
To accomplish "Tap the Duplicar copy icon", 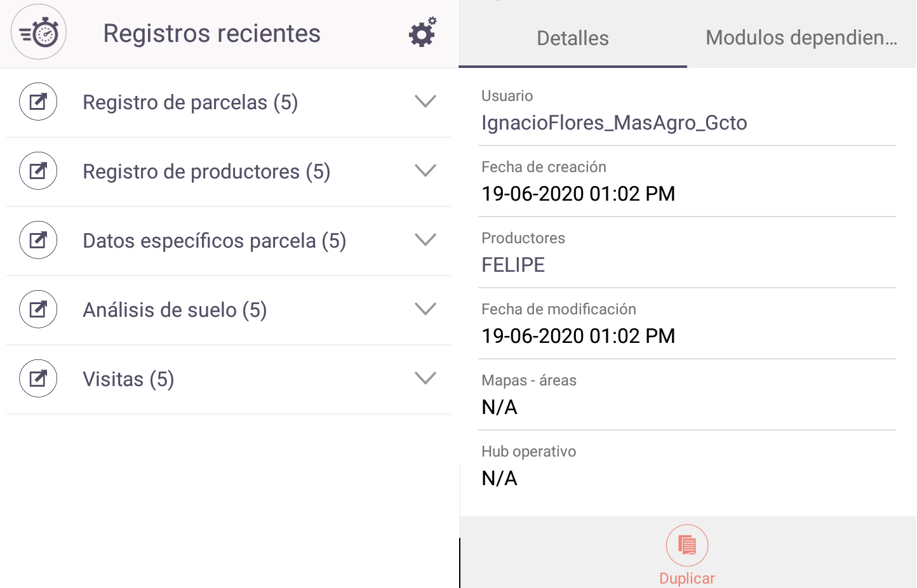I will tap(687, 545).
